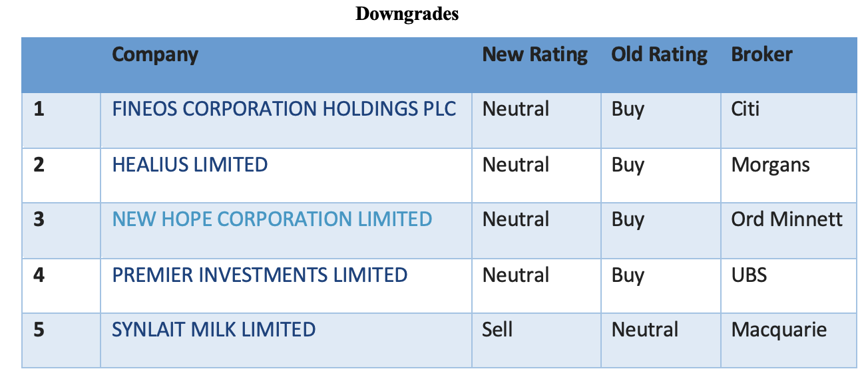Click the Old Rating column header
Image resolution: width=868 pixels, height=379 pixels.
[x=659, y=55]
